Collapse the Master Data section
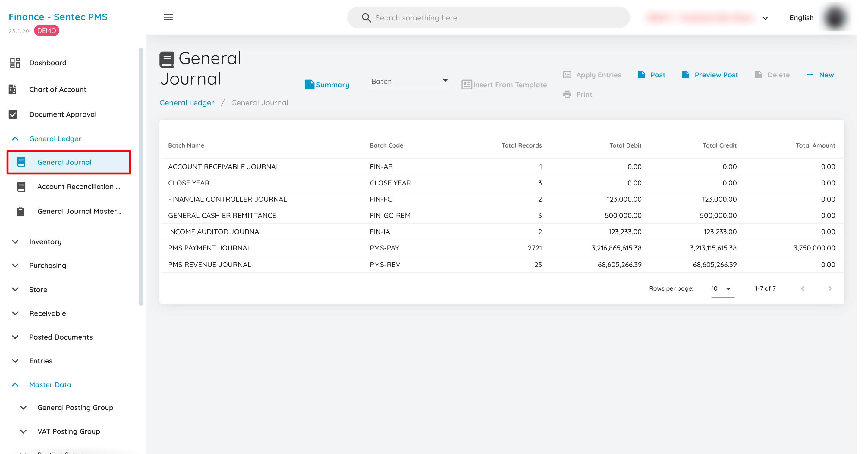Screen dimensions: 868x454 tap(15, 385)
